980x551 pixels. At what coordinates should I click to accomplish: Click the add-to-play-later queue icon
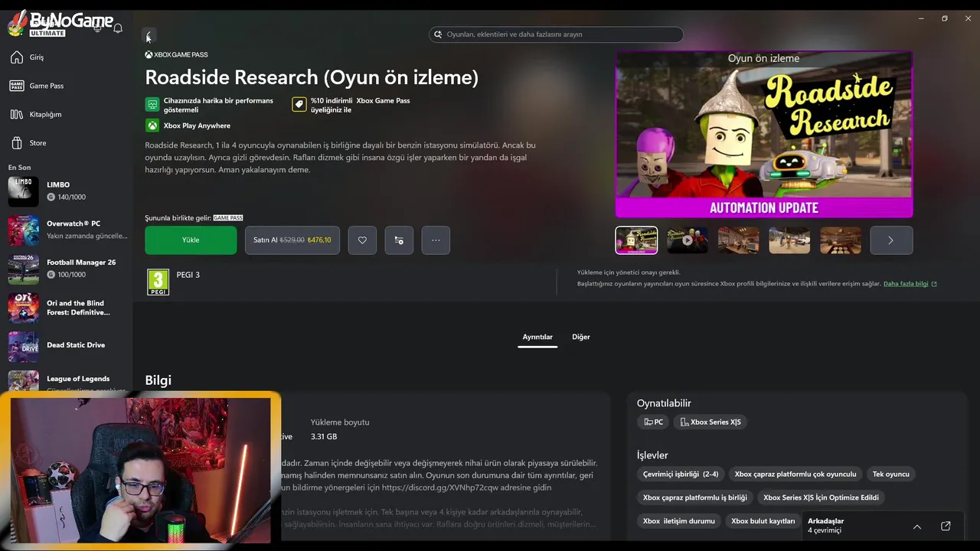tap(399, 240)
